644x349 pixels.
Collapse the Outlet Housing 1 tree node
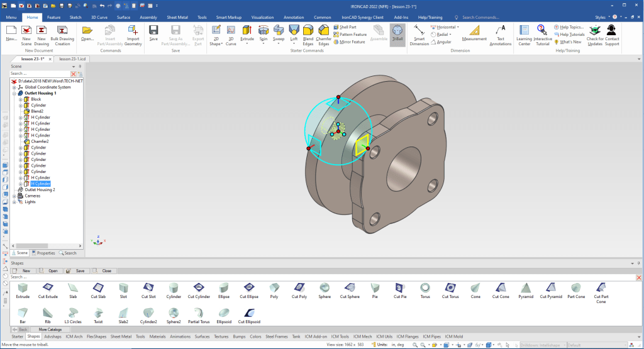14,93
